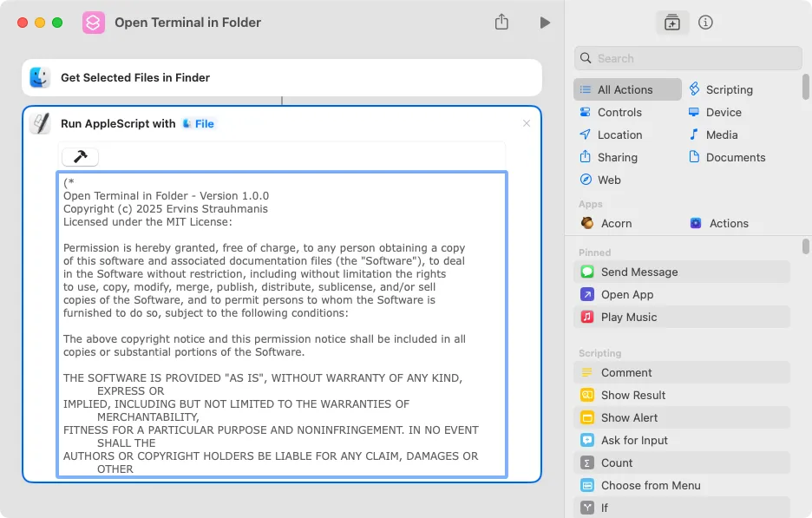Click the Share shortcut icon
The height and width of the screenshot is (518, 812).
click(x=501, y=22)
